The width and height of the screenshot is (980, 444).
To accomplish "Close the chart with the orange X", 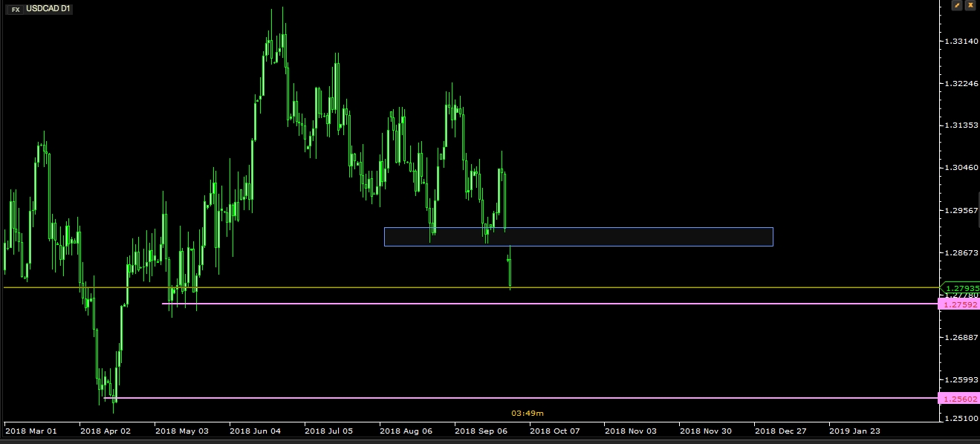I will pos(970,5).
